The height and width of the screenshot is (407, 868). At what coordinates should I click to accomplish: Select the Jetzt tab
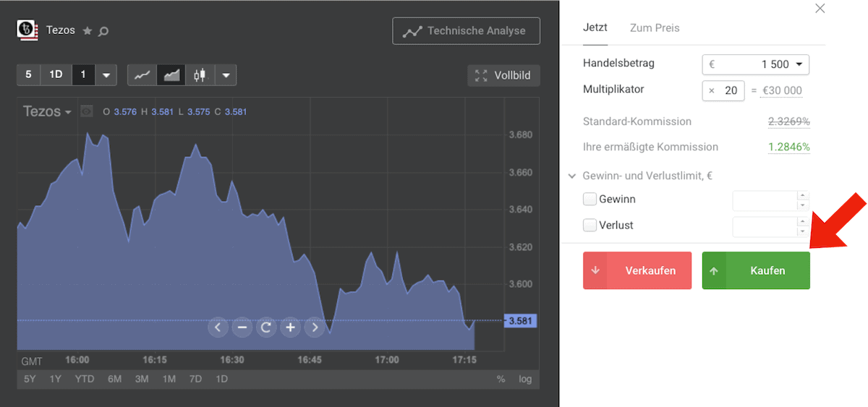pos(595,28)
